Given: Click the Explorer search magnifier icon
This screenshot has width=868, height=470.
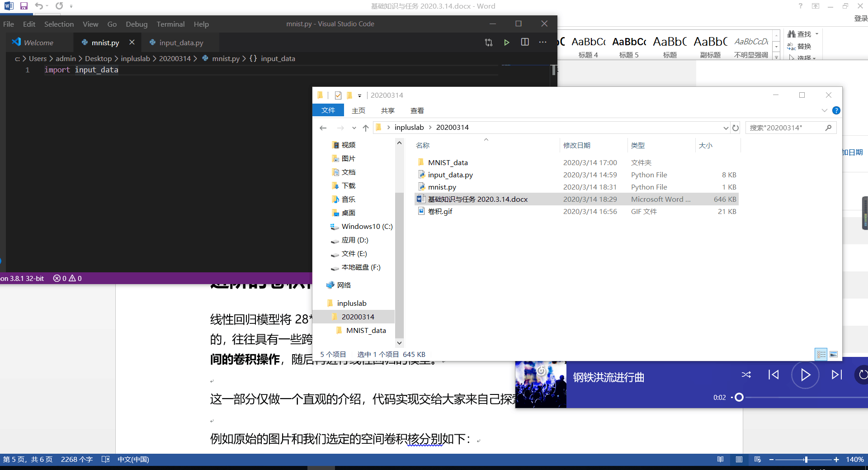Looking at the screenshot, I should coord(828,128).
